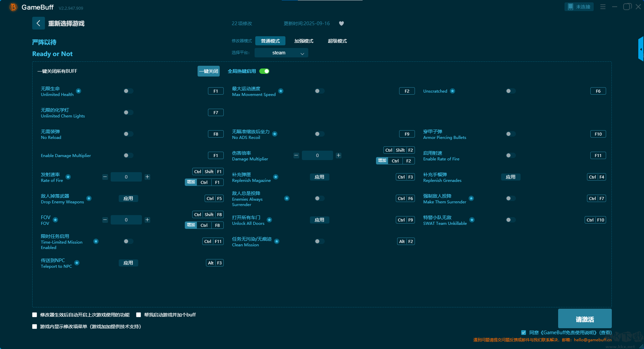Toggle Enemies Always Surrender switch
644x349 pixels.
(x=319, y=198)
